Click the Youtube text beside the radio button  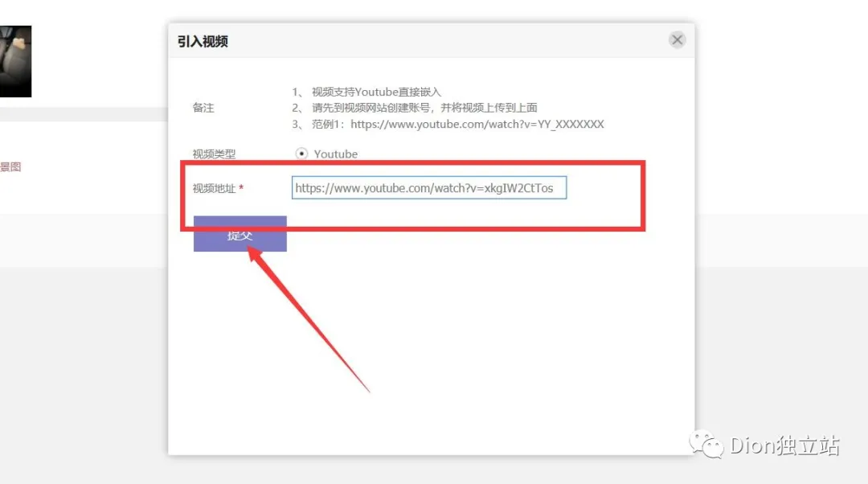click(334, 154)
